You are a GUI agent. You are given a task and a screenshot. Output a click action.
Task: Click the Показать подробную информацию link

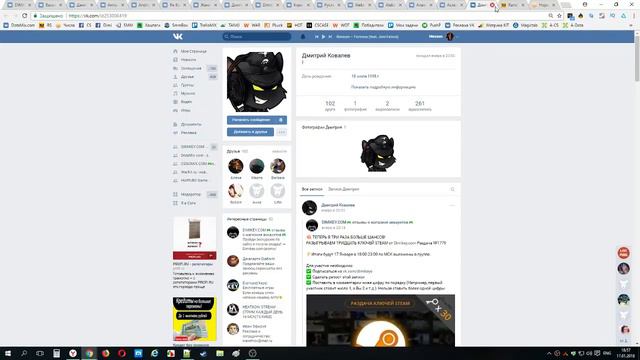pos(383,87)
